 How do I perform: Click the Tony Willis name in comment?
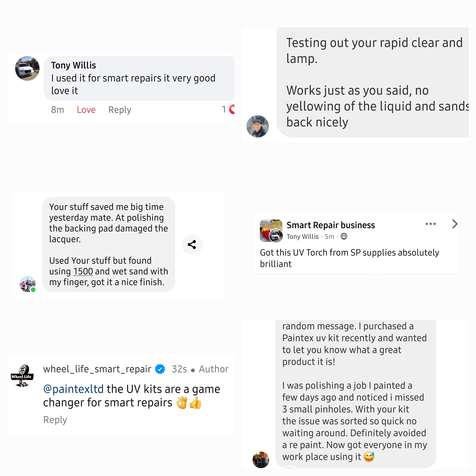pyautogui.click(x=73, y=65)
